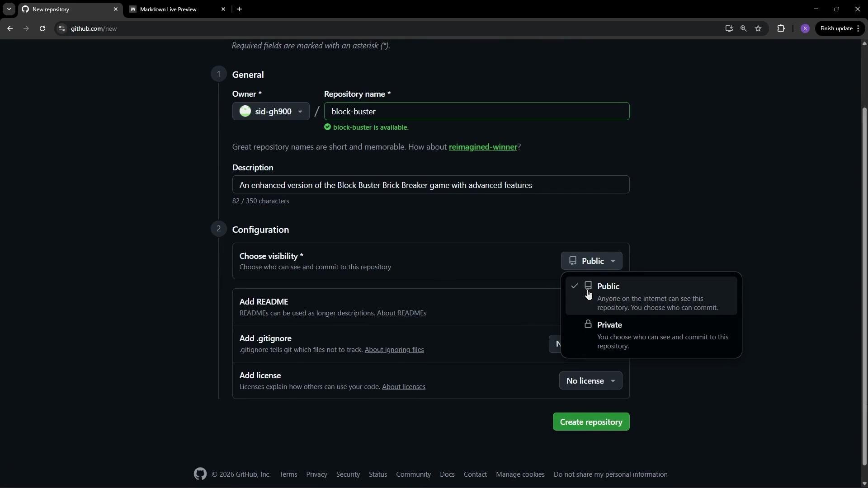Click the Public repository icon in menu
Viewport: 868px width, 488px height.
pyautogui.click(x=588, y=286)
